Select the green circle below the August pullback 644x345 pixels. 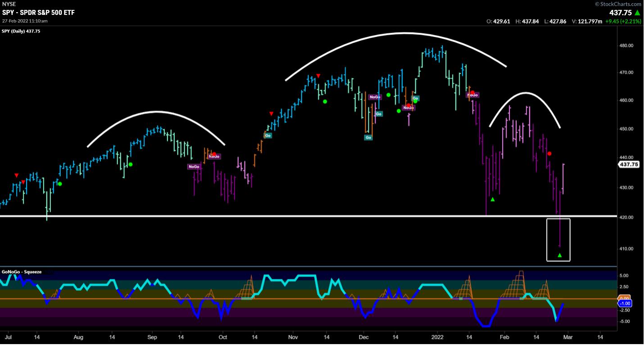[x=131, y=164]
